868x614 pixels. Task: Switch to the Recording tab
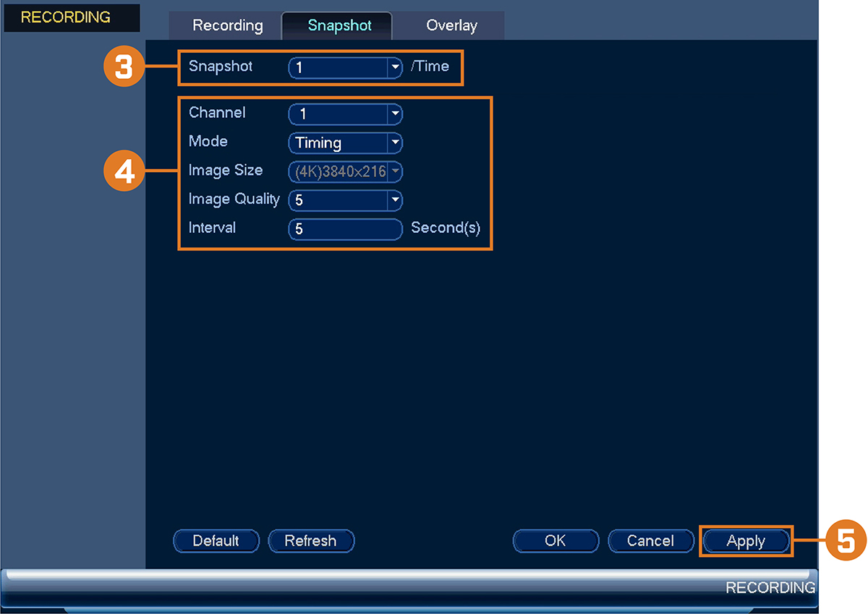[227, 25]
